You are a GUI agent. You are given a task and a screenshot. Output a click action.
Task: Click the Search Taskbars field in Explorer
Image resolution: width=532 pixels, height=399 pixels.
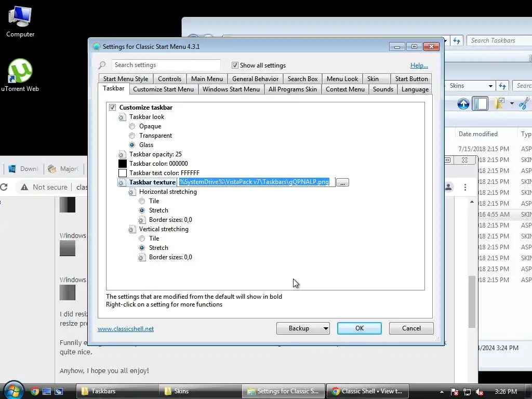[x=499, y=41]
